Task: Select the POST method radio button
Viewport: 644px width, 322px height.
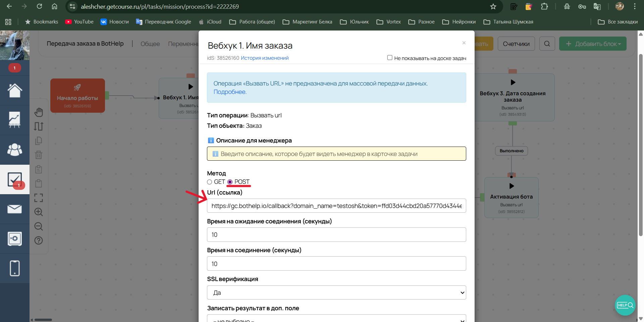Action: click(x=230, y=182)
